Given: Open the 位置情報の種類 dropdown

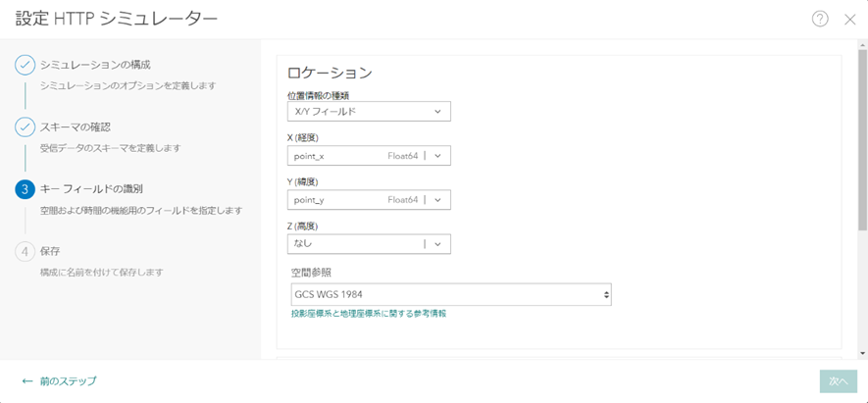Looking at the screenshot, I should click(368, 112).
